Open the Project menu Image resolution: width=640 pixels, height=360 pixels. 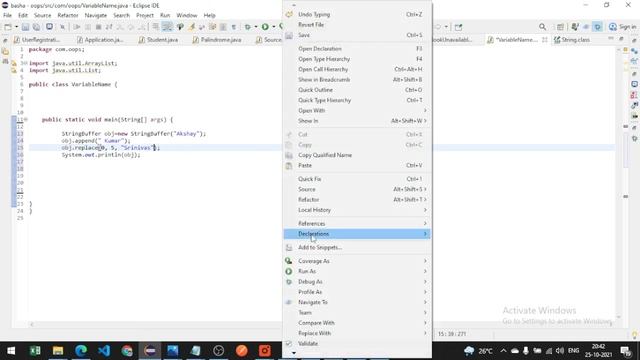[145, 15]
